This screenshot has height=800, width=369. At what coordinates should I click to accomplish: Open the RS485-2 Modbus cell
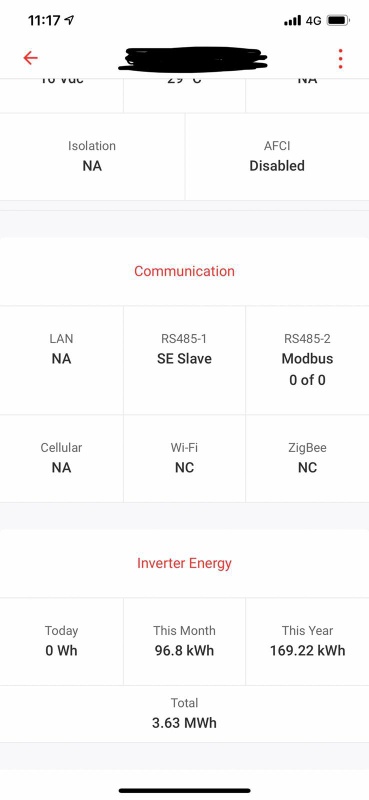point(307,360)
